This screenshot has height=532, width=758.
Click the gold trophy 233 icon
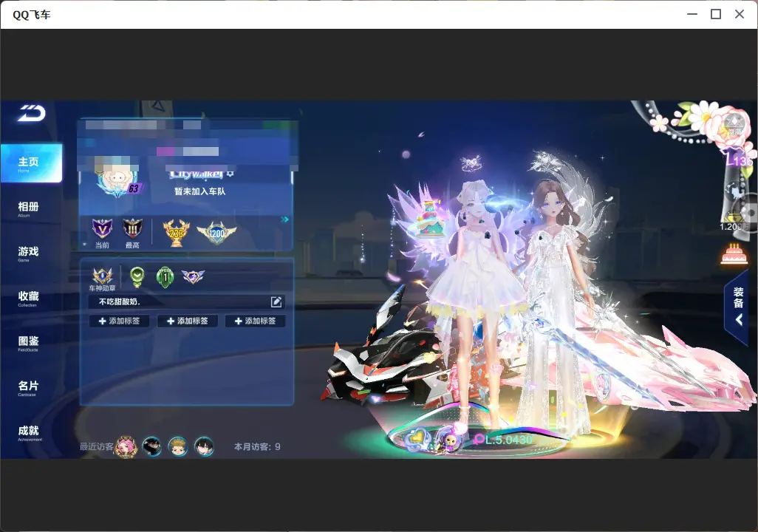click(176, 233)
